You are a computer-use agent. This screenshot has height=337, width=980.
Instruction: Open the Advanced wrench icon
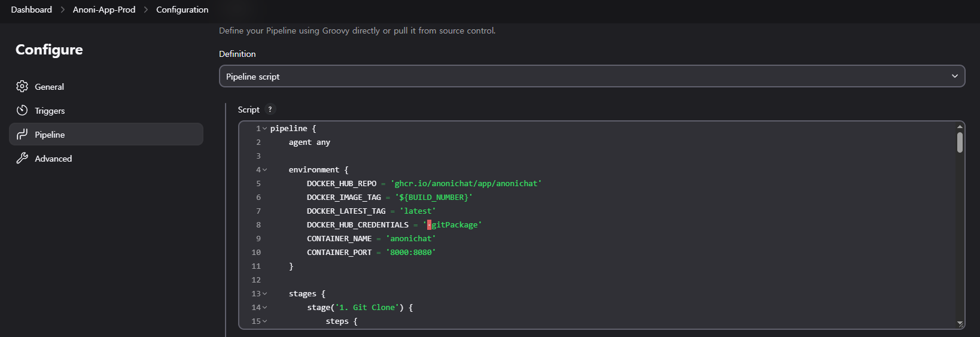[x=22, y=158]
